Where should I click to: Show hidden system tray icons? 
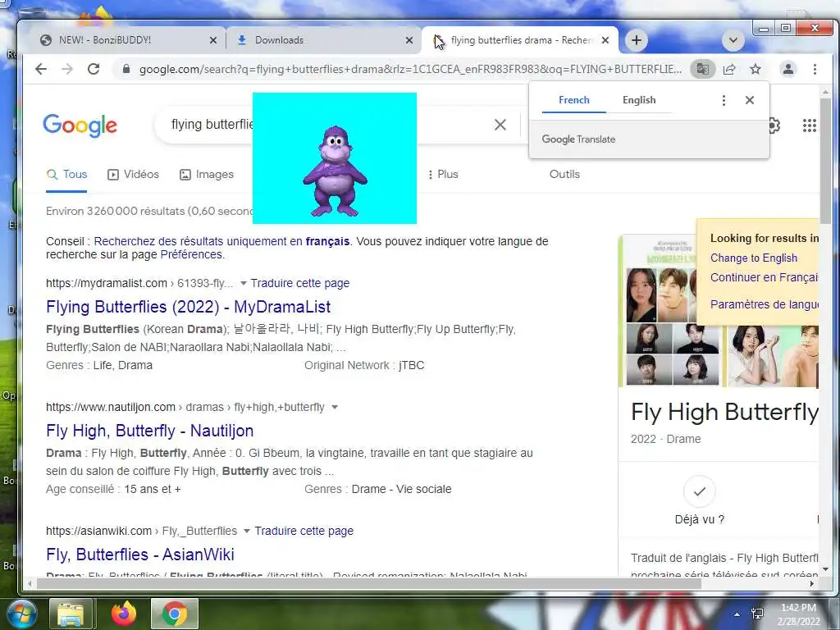[737, 614]
